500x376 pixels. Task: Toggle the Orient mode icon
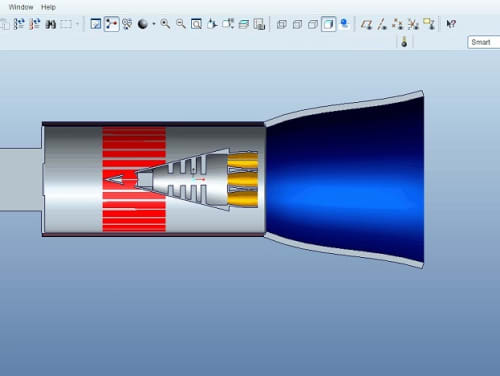127,24
